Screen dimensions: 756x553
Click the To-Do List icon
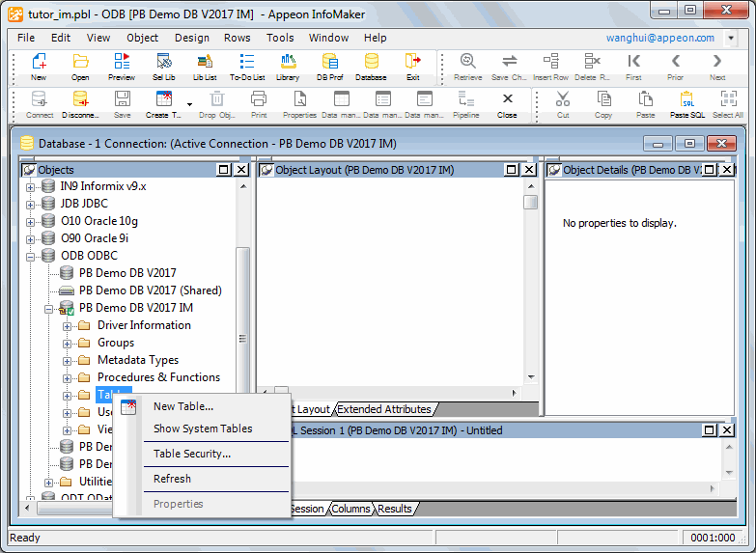pyautogui.click(x=246, y=66)
